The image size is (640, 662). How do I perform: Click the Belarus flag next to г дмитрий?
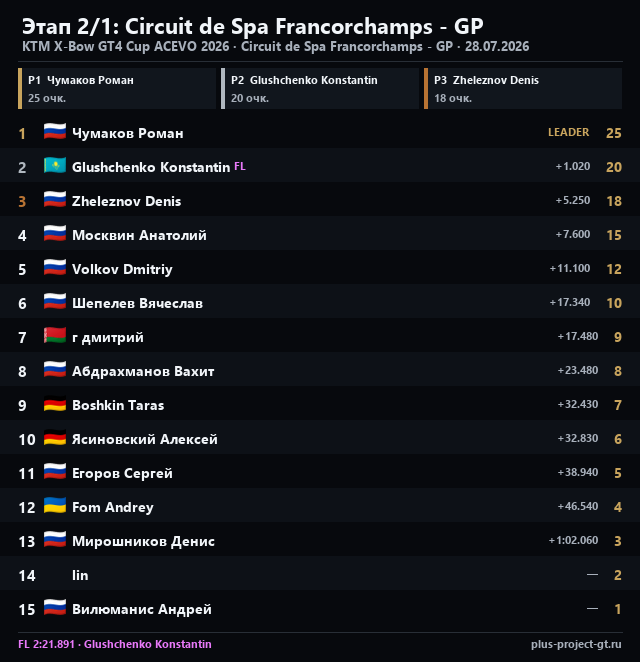click(x=55, y=336)
